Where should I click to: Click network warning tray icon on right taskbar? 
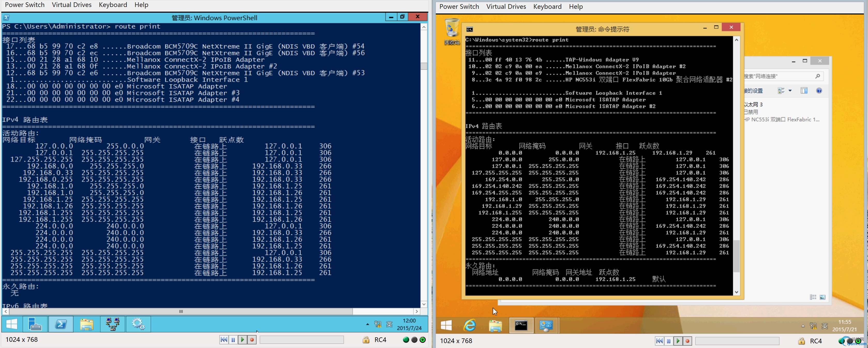813,326
